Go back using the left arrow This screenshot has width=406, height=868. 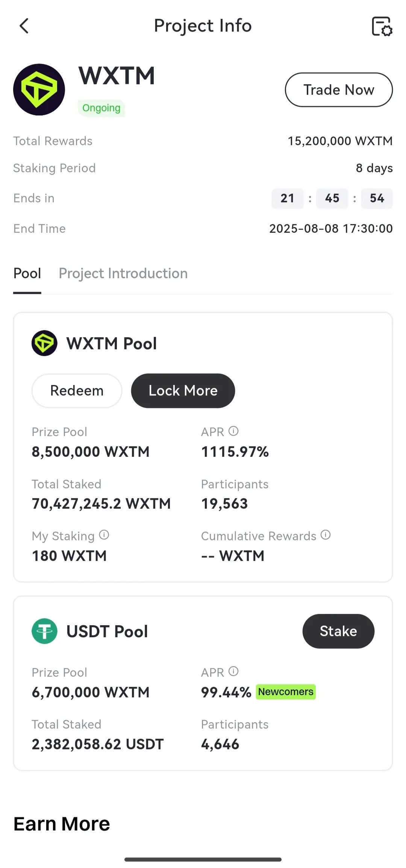coord(24,26)
